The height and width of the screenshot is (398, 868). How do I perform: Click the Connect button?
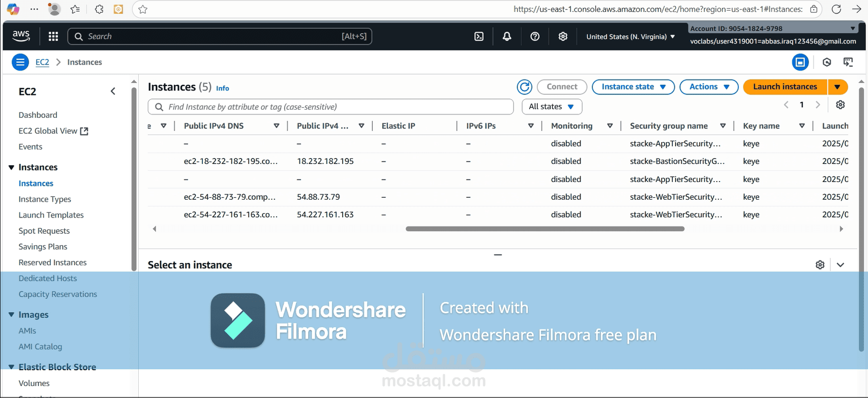562,87
